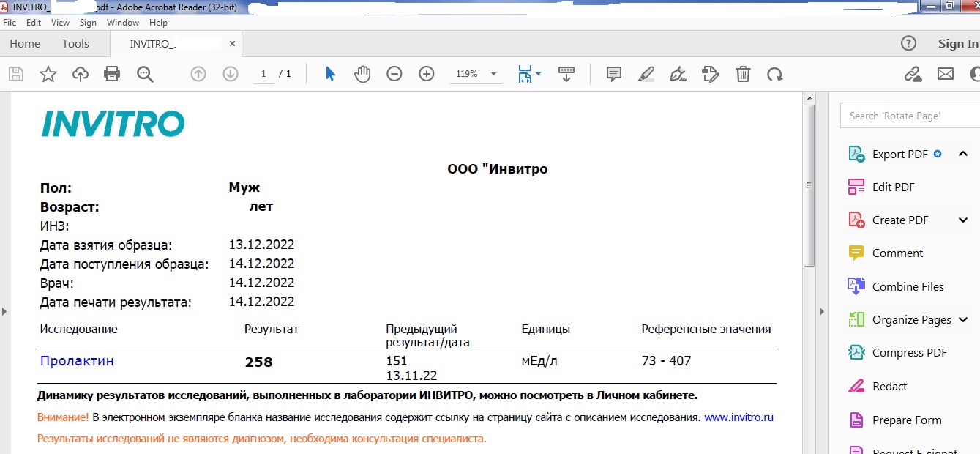Image resolution: width=980 pixels, height=454 pixels.
Task: Click the vertical document scrollbar
Action: (809, 185)
